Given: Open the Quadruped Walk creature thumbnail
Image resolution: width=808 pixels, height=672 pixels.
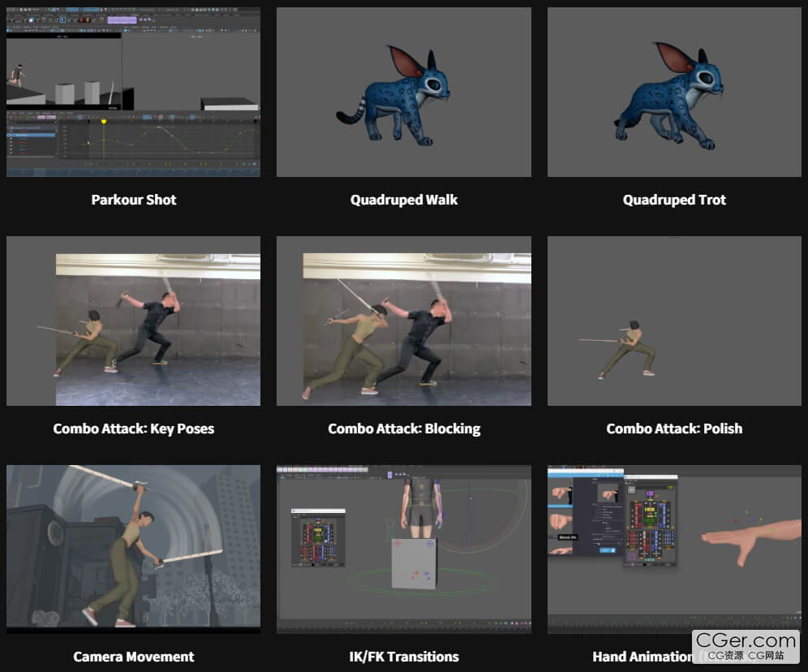Looking at the screenshot, I should 403,92.
